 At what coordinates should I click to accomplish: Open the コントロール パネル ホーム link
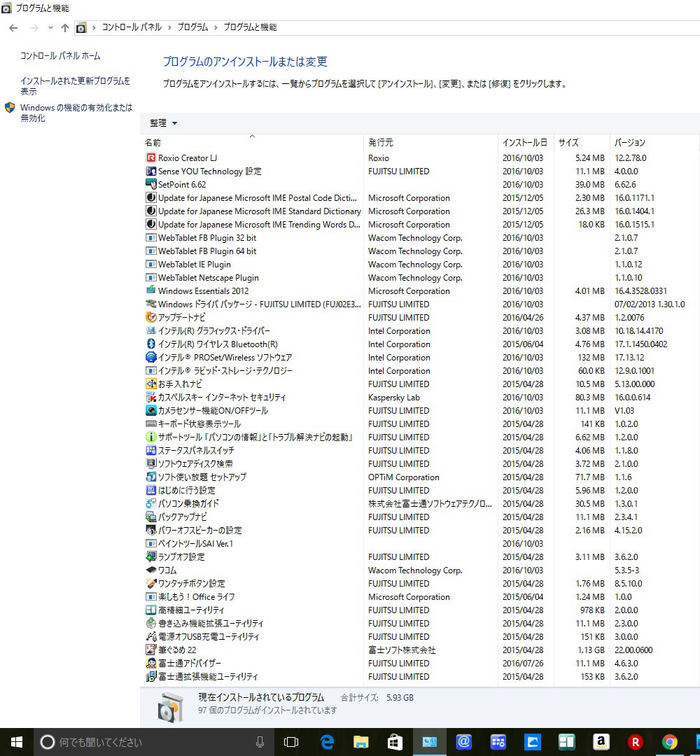tap(60, 56)
